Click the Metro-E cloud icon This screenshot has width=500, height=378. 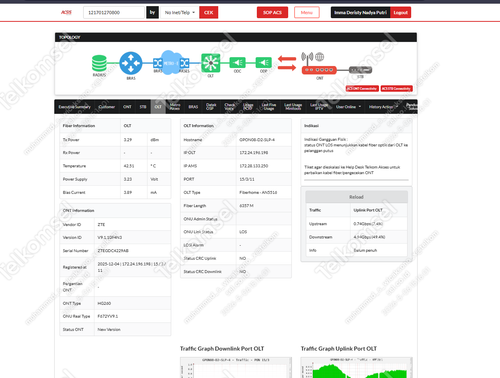171,62
